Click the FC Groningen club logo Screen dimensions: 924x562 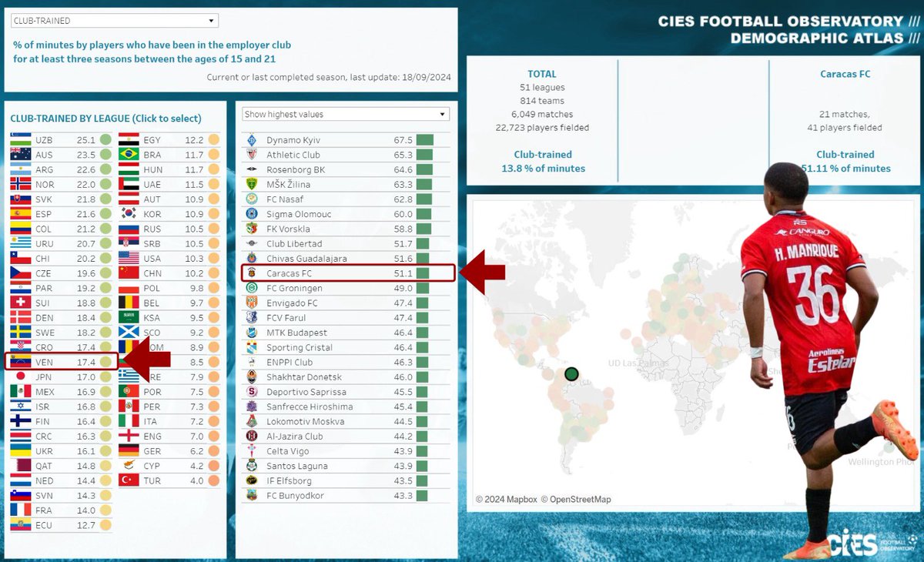[251, 288]
